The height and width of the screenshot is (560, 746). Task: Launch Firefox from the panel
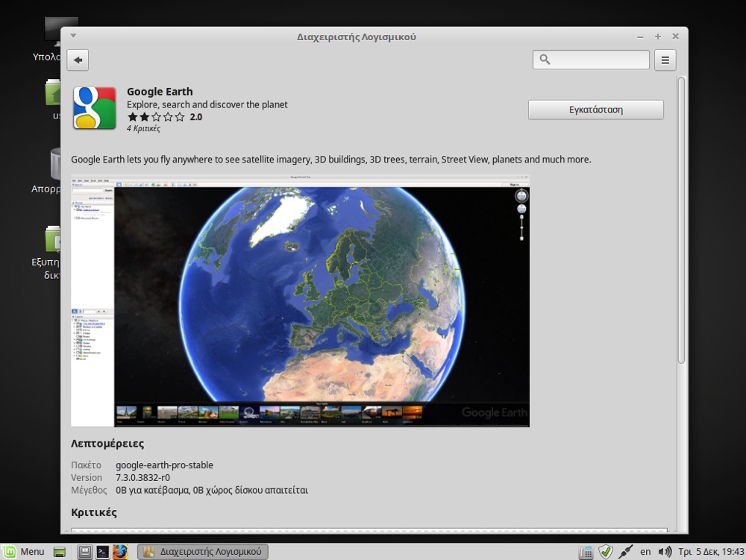(x=120, y=552)
